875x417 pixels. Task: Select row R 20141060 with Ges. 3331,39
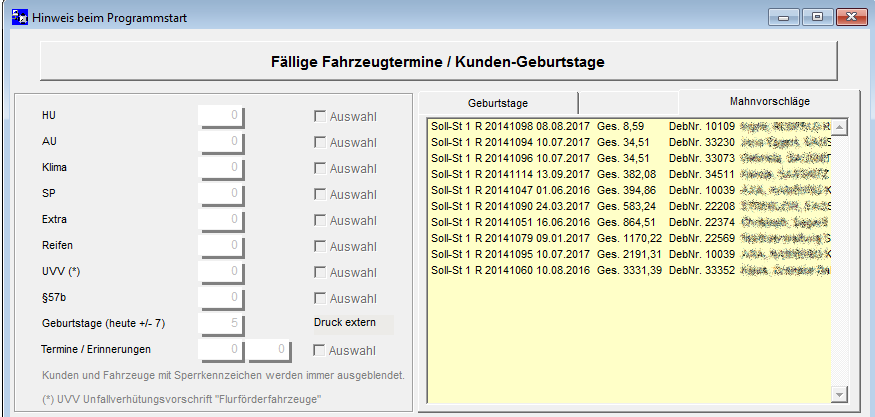coord(631,271)
